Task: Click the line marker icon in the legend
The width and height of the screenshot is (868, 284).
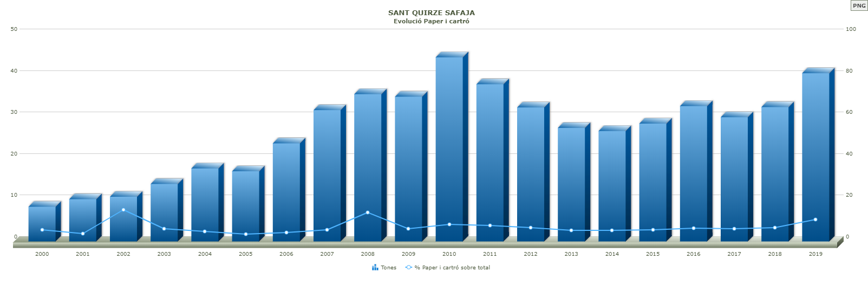Action: [409, 268]
